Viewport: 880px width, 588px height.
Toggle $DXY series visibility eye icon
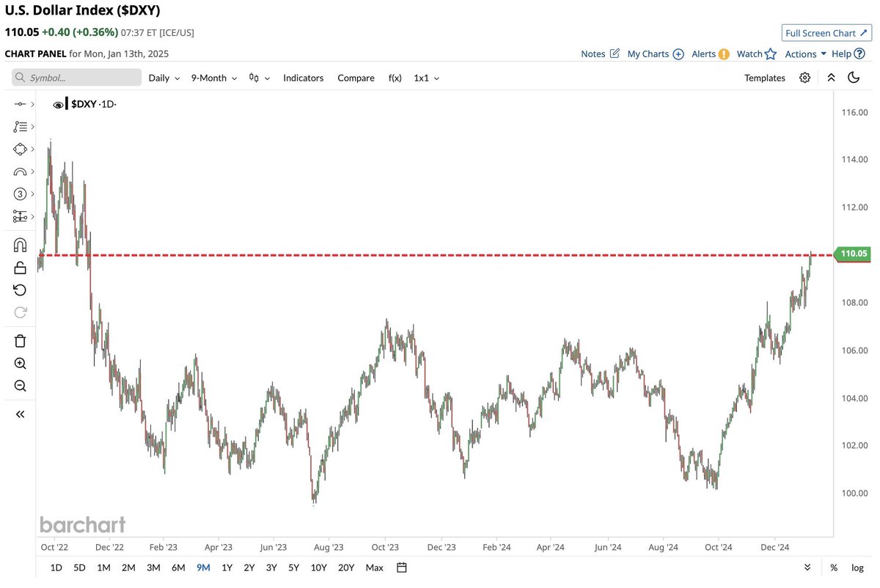coord(59,105)
